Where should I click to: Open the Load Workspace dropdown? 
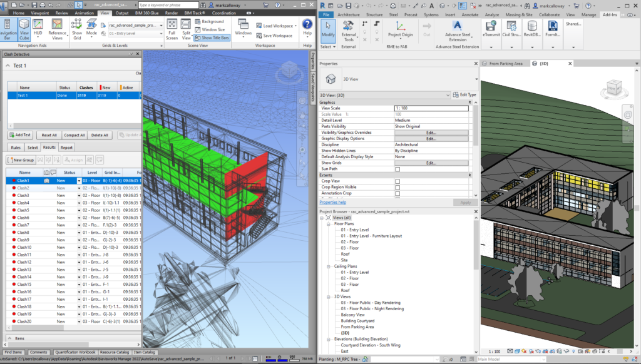click(x=295, y=26)
